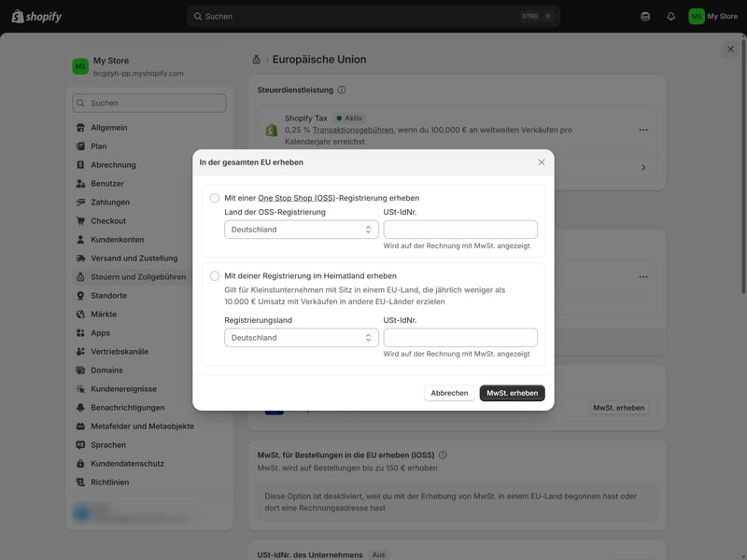Screen dimensions: 747x560
Task: Open the My Store account menu
Action: [713, 16]
